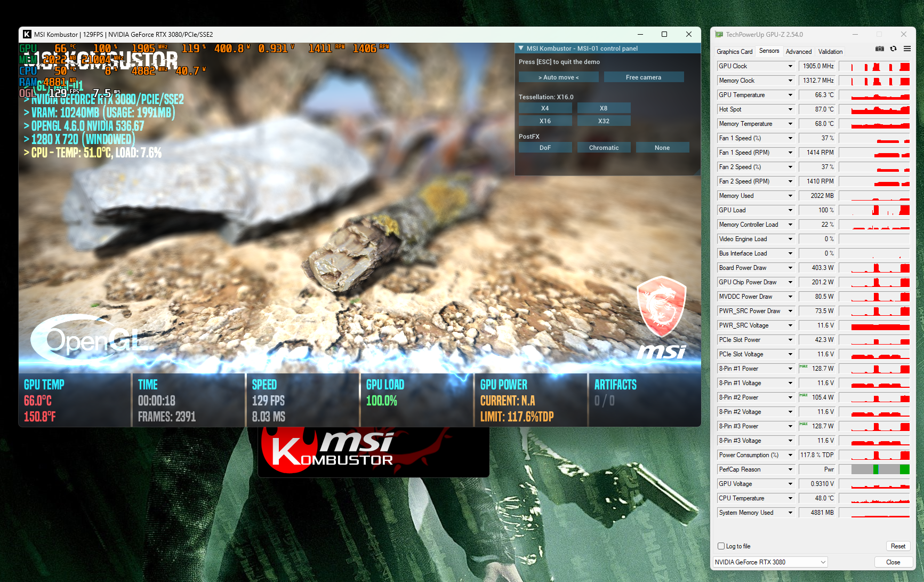
Task: Open the Memory Clock sensor dropdown
Action: (x=790, y=81)
